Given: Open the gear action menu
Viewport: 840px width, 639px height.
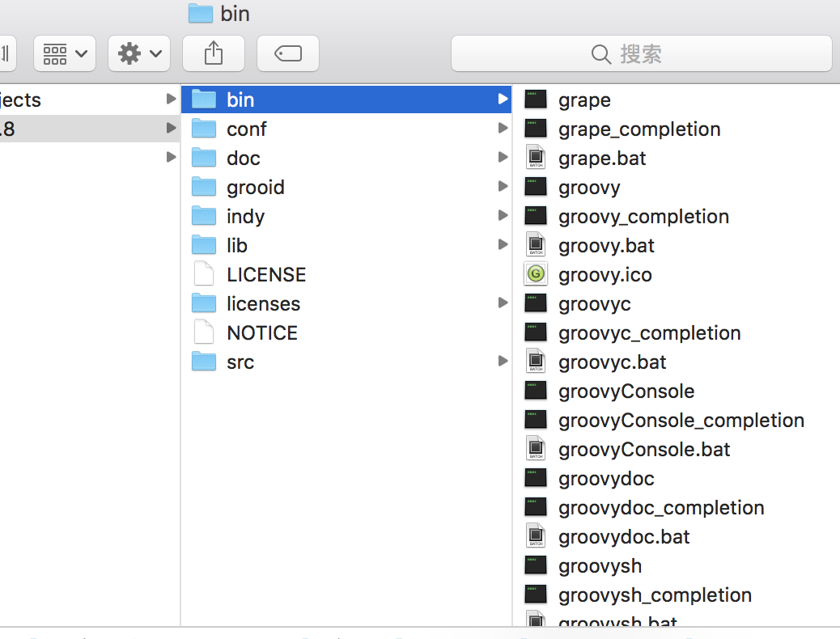Looking at the screenshot, I should 139,53.
